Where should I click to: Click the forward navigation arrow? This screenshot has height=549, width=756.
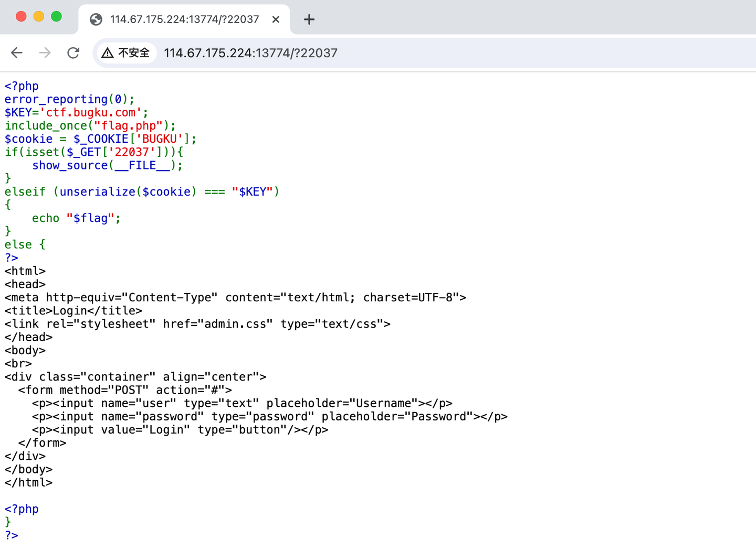tap(45, 52)
